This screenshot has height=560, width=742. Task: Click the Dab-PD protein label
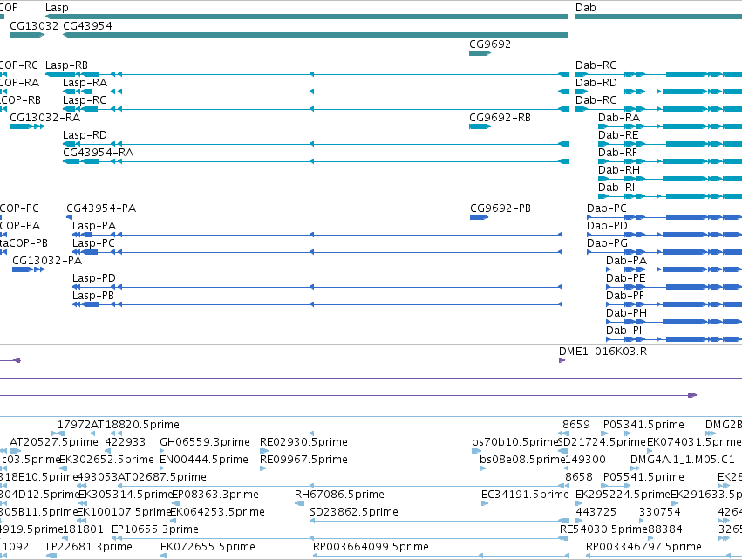pyautogui.click(x=607, y=226)
